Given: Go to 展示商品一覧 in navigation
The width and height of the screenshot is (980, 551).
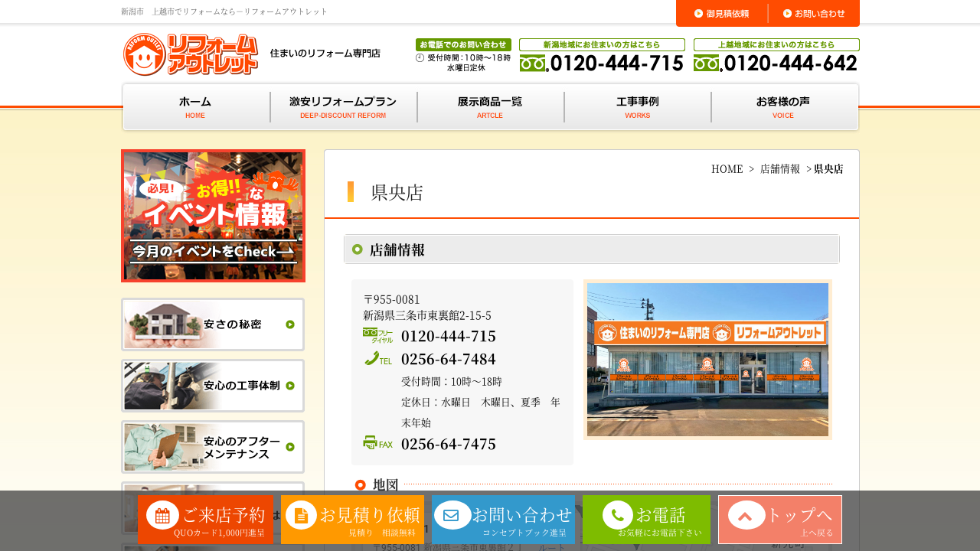Looking at the screenshot, I should click(490, 107).
